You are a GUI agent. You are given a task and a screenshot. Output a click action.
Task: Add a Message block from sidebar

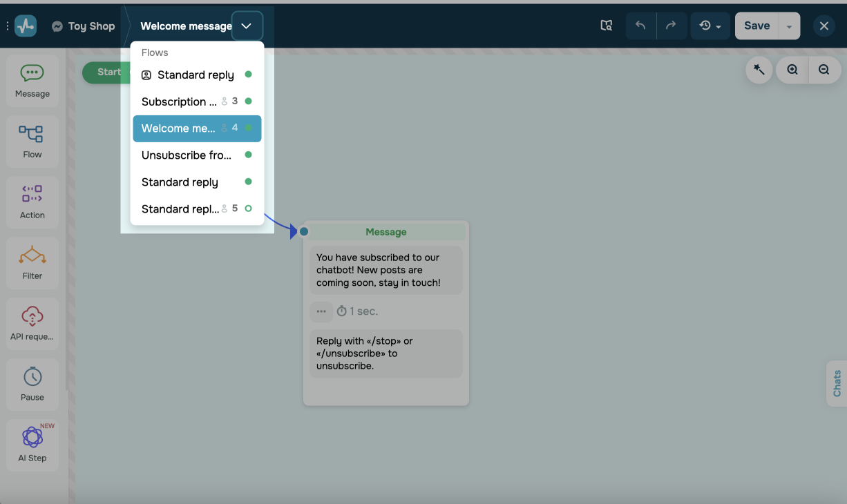click(x=32, y=81)
